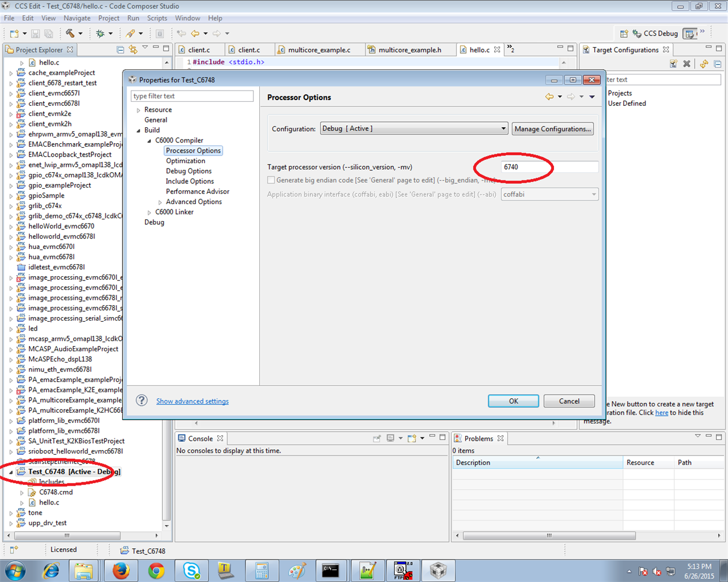The image size is (728, 582).
Task: Switch to the CCS Debug perspective
Action: pyautogui.click(x=655, y=34)
